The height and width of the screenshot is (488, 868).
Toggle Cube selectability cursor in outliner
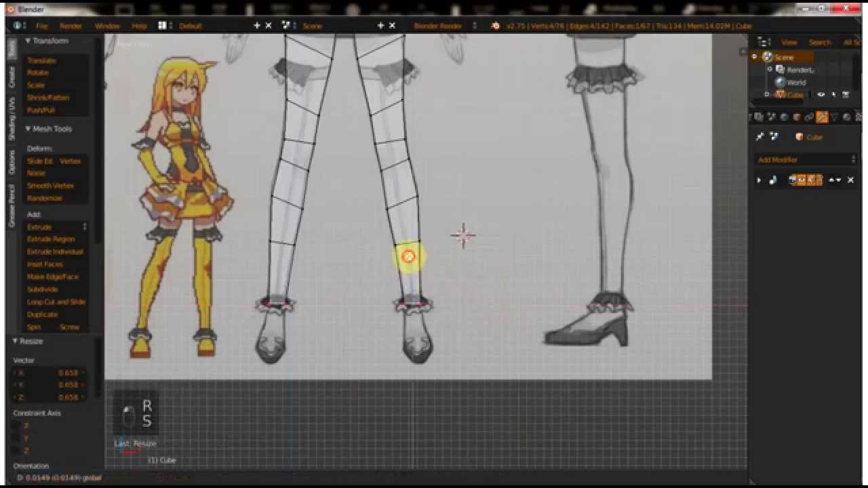click(833, 95)
